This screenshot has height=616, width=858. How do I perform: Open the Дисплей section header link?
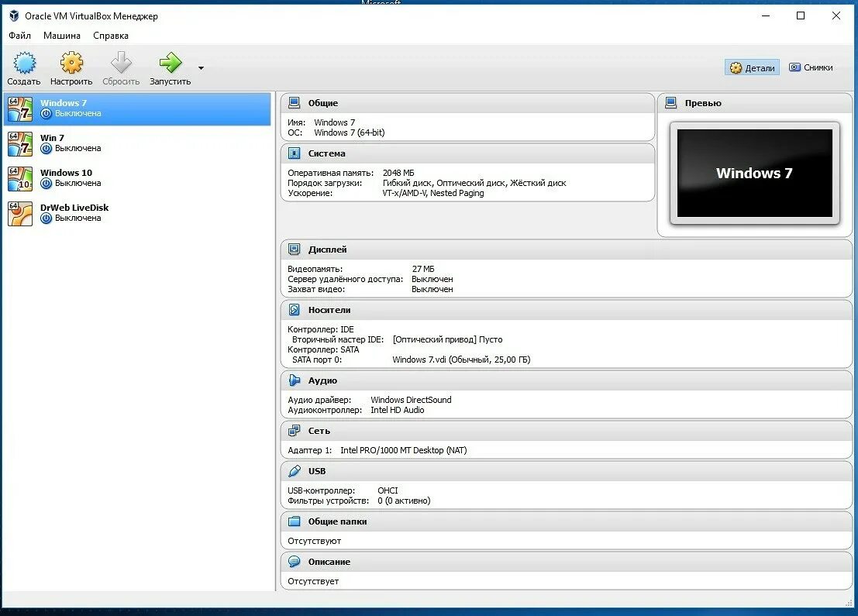coord(327,249)
